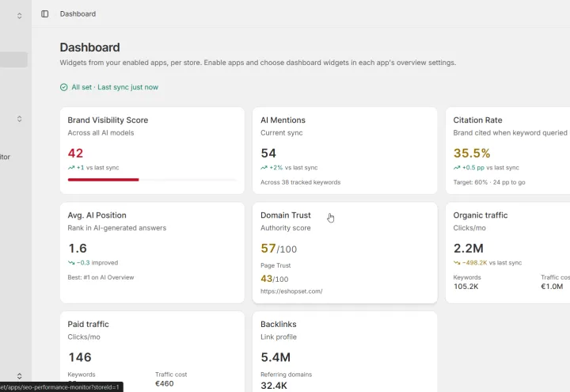
Task: Open the https://eshopset.com/ link
Action: [x=291, y=291]
